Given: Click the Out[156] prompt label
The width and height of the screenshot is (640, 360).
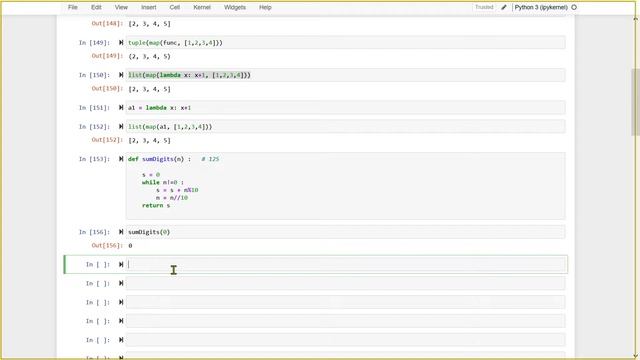Looking at the screenshot, I should click(x=107, y=245).
